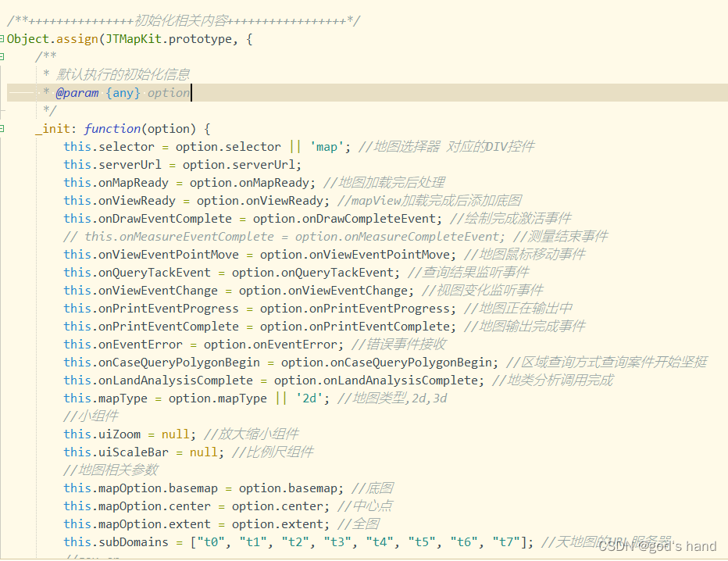Place cursor on JTMapKit identifier
The image size is (728, 561).
click(133, 38)
